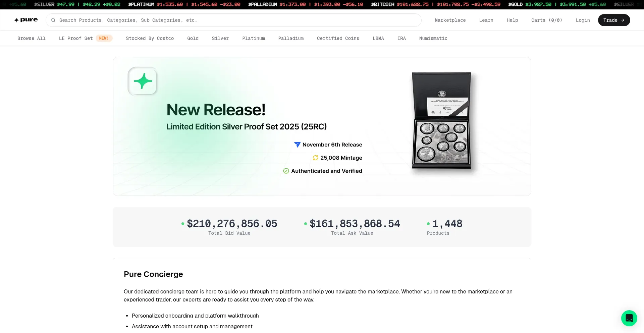Open LE Proof Set category

tap(76, 38)
